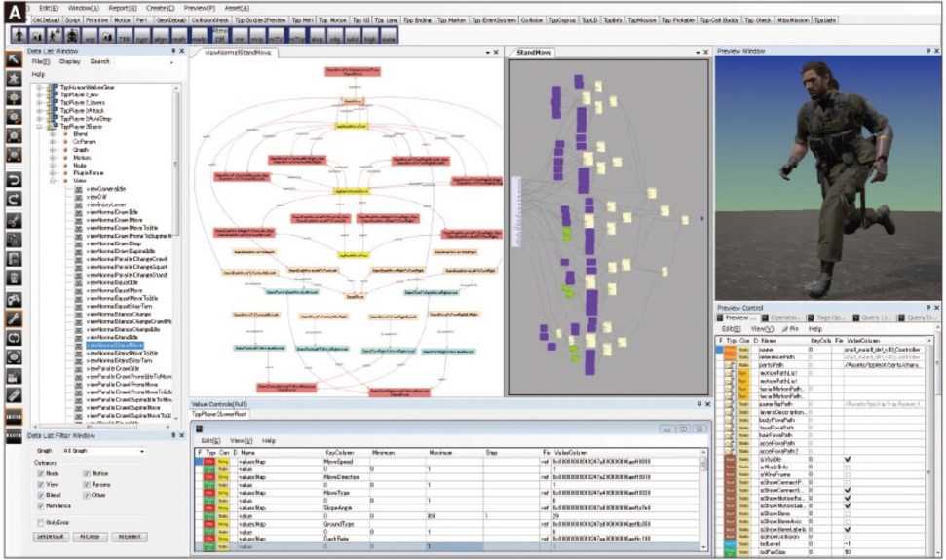
Task: Expand the Graph folder in the tree
Action: pyautogui.click(x=53, y=150)
